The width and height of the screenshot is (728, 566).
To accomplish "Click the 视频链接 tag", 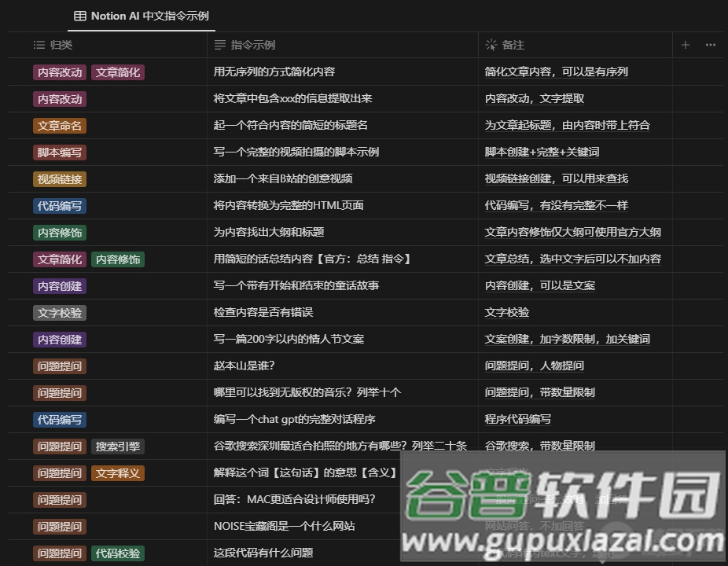I will pos(59,178).
